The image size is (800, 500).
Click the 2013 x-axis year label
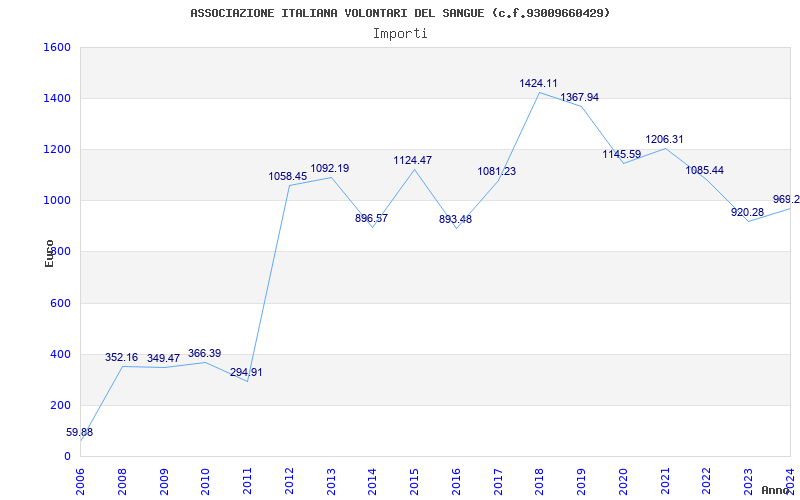[x=331, y=481]
